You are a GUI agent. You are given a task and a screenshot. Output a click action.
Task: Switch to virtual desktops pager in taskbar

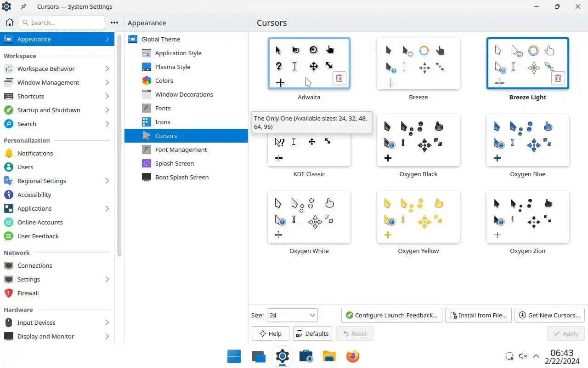[259, 356]
